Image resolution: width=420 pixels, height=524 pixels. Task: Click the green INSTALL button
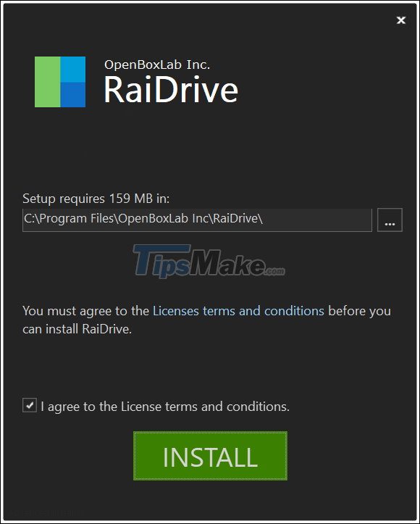(210, 456)
